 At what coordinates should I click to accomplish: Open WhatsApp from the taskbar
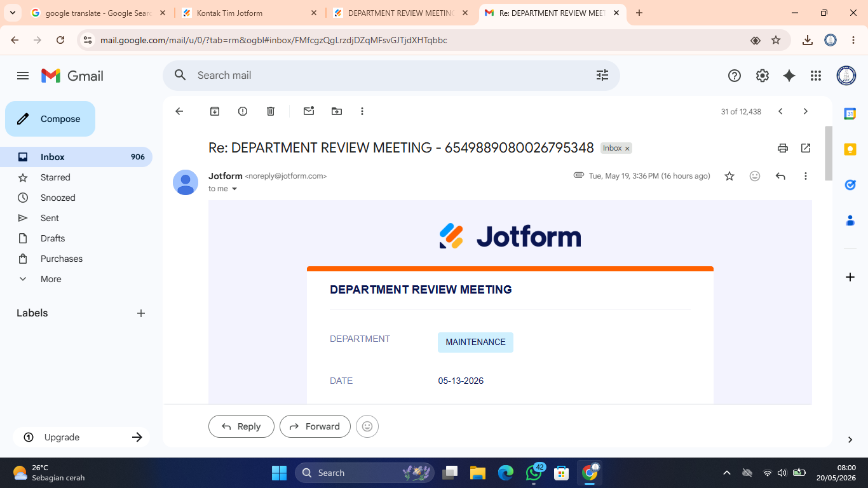tap(534, 473)
